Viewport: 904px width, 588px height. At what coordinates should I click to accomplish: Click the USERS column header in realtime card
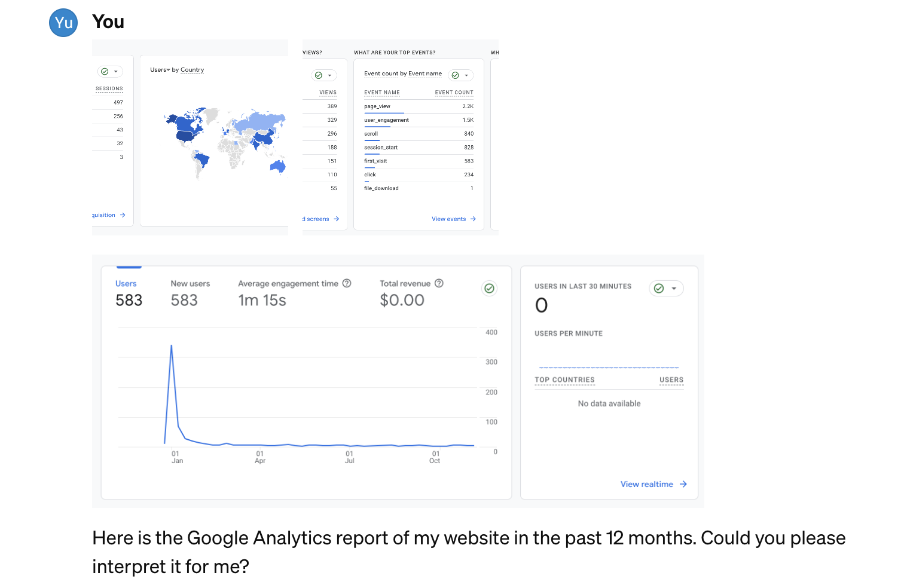[x=671, y=380]
